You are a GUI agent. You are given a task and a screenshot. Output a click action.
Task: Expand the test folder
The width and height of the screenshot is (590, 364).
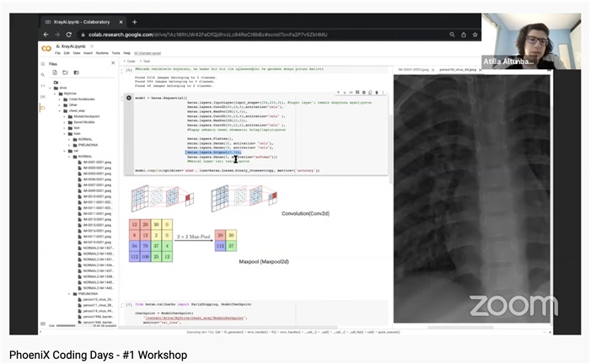(65, 128)
